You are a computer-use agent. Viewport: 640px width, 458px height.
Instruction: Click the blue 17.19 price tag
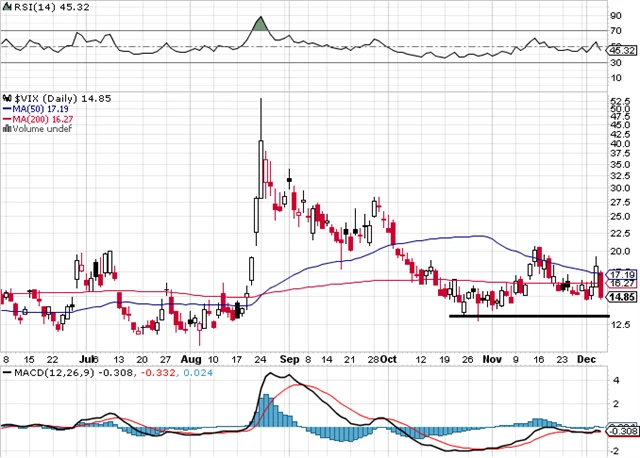pos(621,274)
